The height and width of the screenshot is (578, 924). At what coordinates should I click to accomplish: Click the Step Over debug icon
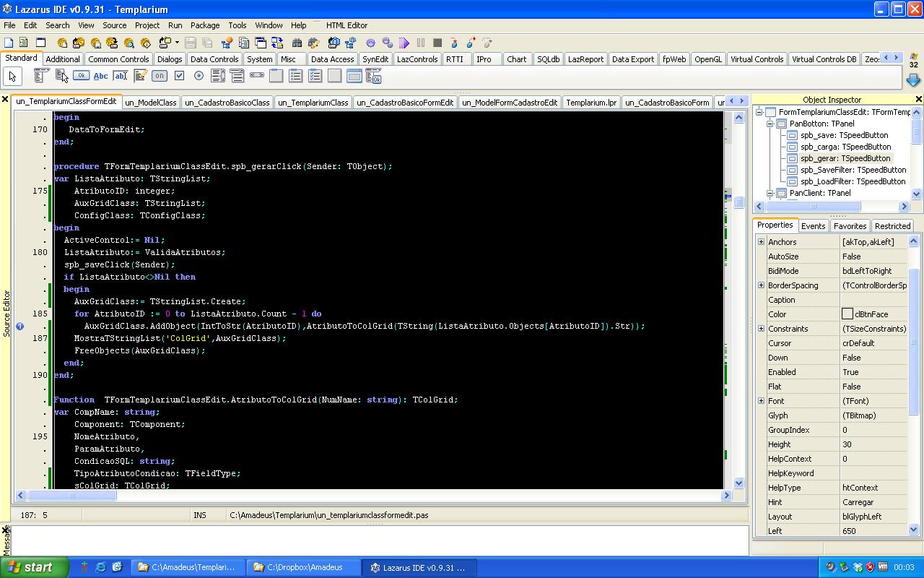[471, 43]
